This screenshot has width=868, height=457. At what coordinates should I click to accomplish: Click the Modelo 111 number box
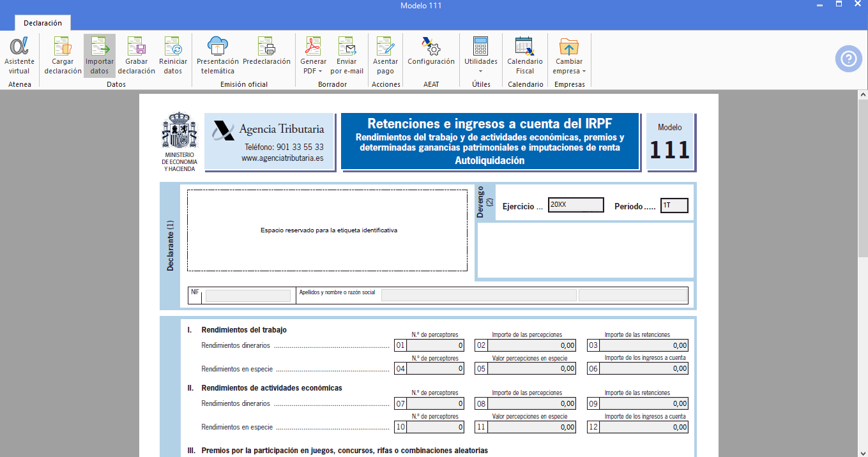tap(670, 142)
